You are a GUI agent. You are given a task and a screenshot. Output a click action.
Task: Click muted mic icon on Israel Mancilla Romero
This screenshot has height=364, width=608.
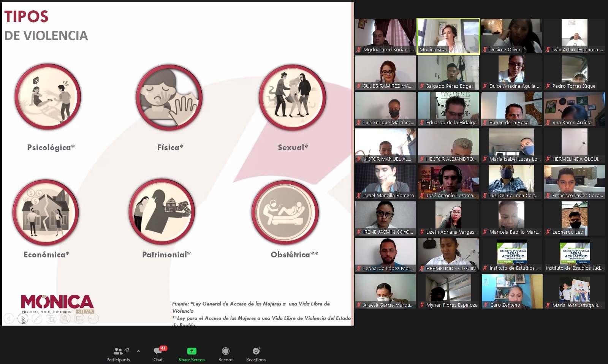tap(359, 195)
